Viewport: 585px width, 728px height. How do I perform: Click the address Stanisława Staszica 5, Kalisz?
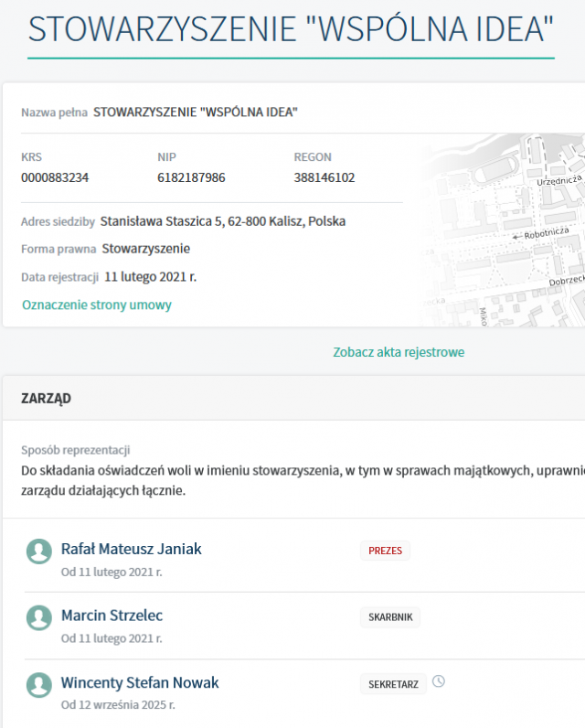(x=223, y=221)
